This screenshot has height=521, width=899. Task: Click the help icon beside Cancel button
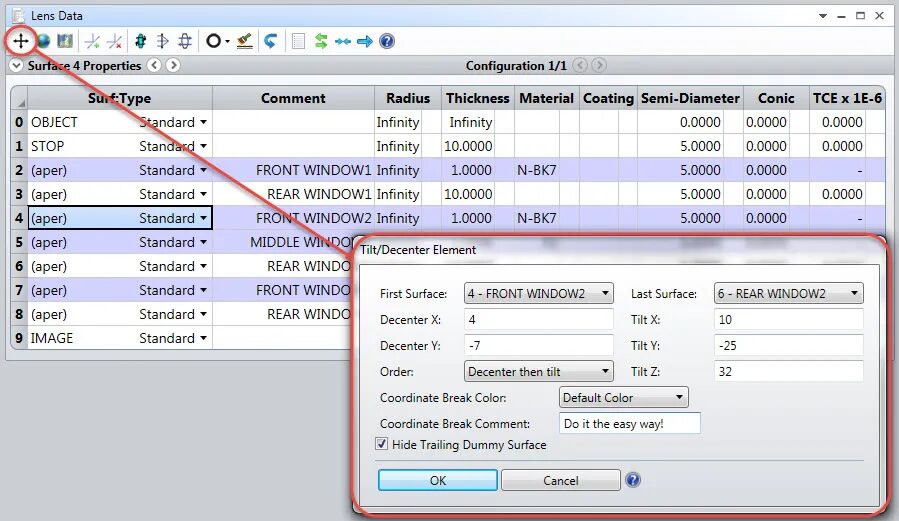click(x=633, y=480)
